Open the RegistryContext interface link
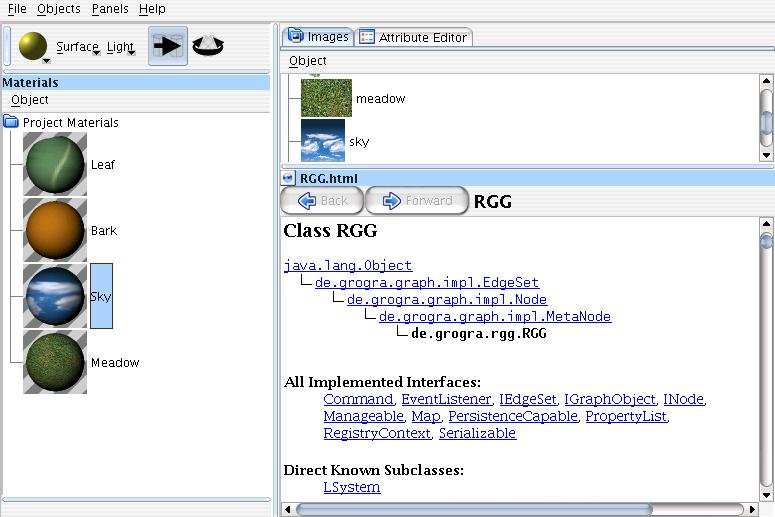Image resolution: width=775 pixels, height=517 pixels. (x=377, y=433)
